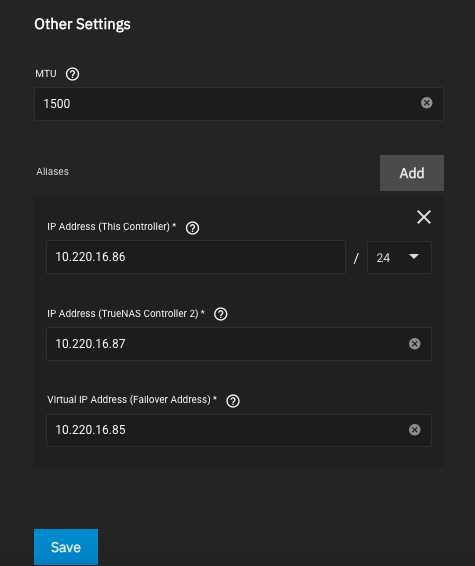Remove the alias entry with the X icon
Viewport: 475px width, 566px height.
tap(424, 217)
